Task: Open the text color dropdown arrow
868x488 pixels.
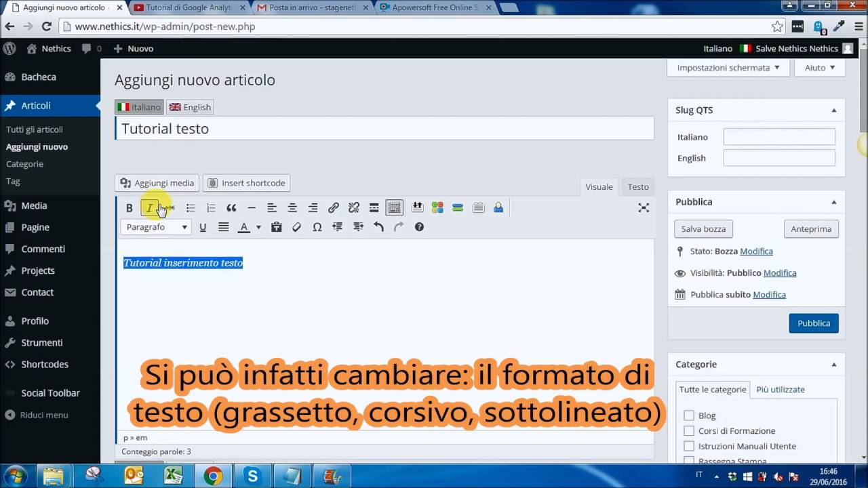Action: pyautogui.click(x=258, y=227)
